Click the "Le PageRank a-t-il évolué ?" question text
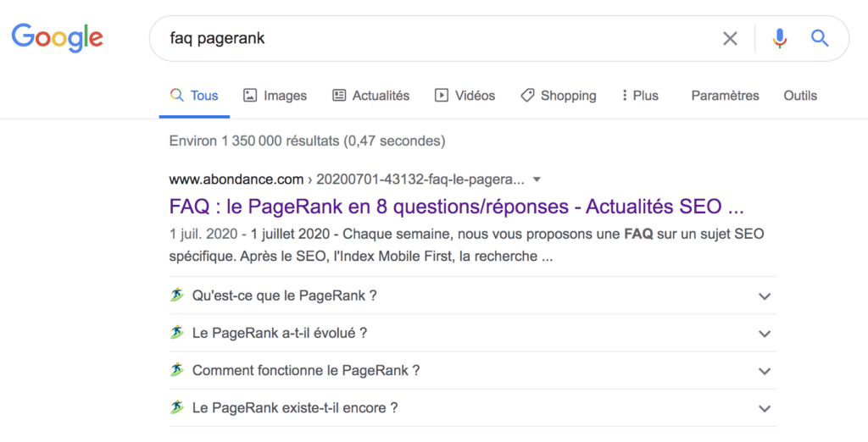Viewport: 868px width, 442px height. (x=280, y=333)
